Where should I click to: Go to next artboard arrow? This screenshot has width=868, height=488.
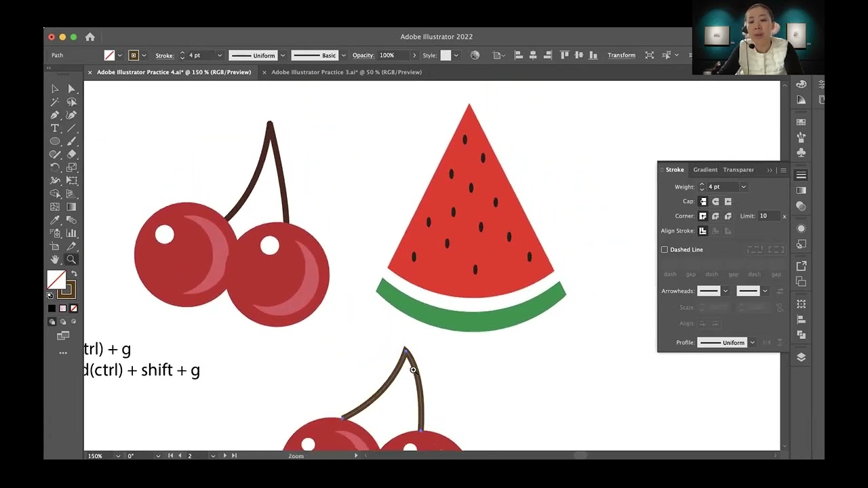point(225,456)
